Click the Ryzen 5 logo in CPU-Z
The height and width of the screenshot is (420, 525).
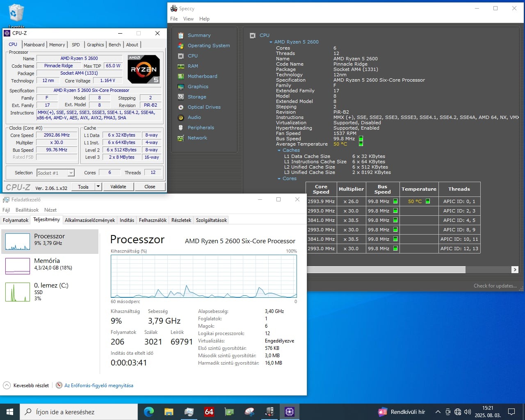(144, 69)
